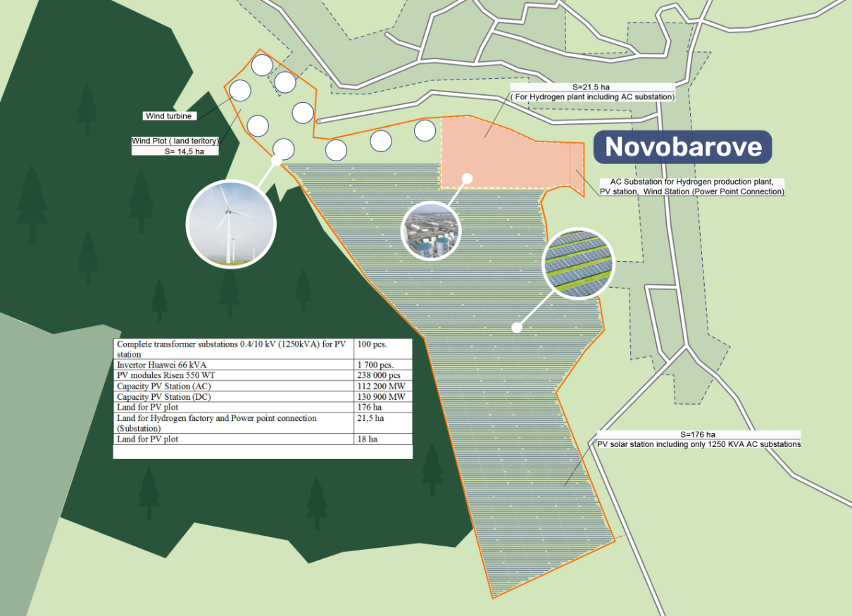
Task: Select the wind turbine photo circle
Action: 231,225
